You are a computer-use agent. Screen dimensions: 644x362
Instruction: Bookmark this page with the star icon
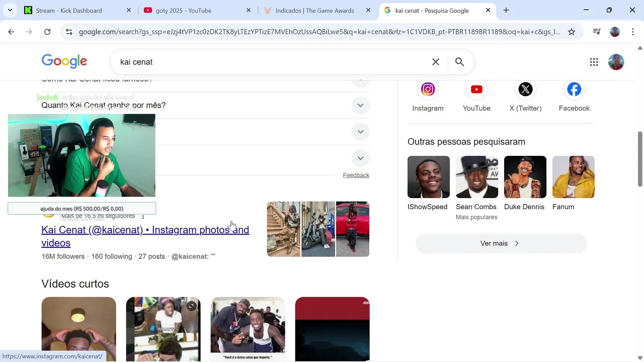[572, 32]
